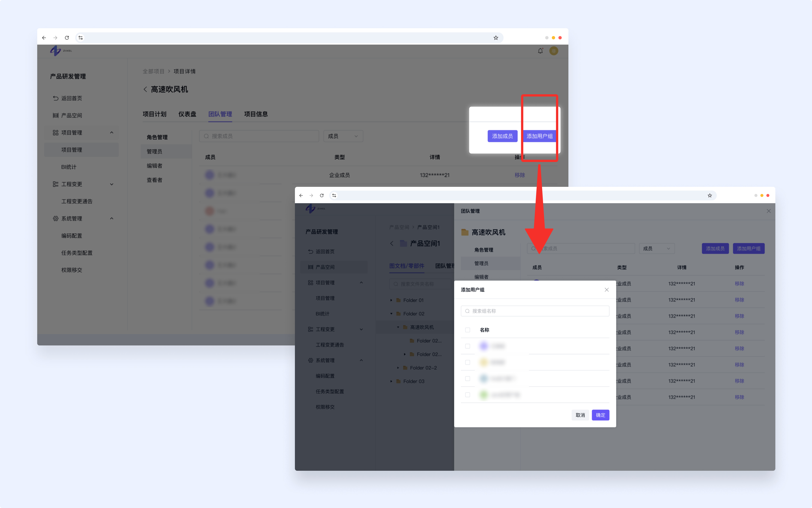Close the 添加用户组 dialog
The image size is (812, 508).
pos(607,290)
